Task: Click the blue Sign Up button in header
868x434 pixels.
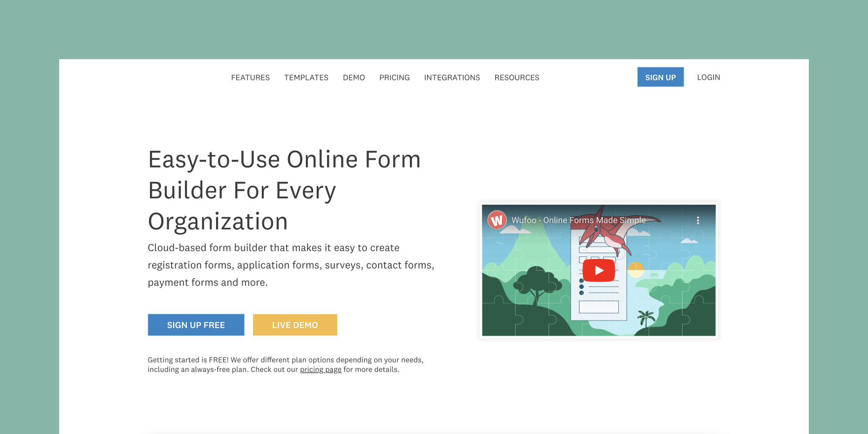Action: click(x=660, y=77)
